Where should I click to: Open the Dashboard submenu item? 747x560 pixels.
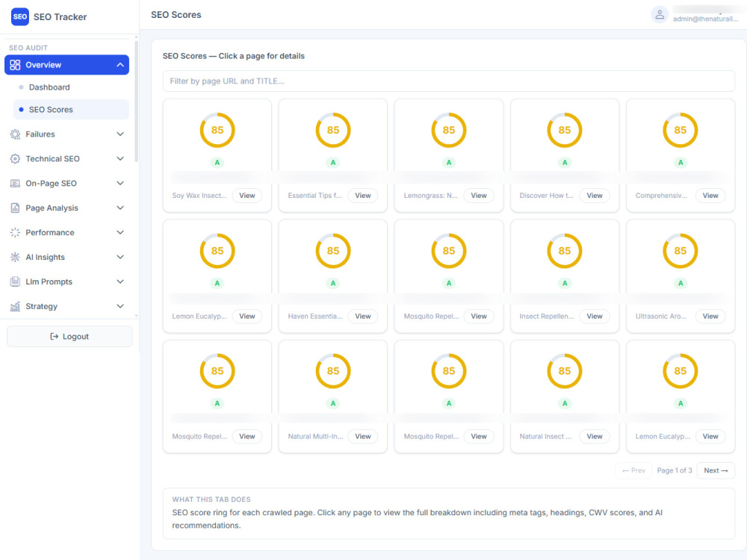pyautogui.click(x=71, y=87)
